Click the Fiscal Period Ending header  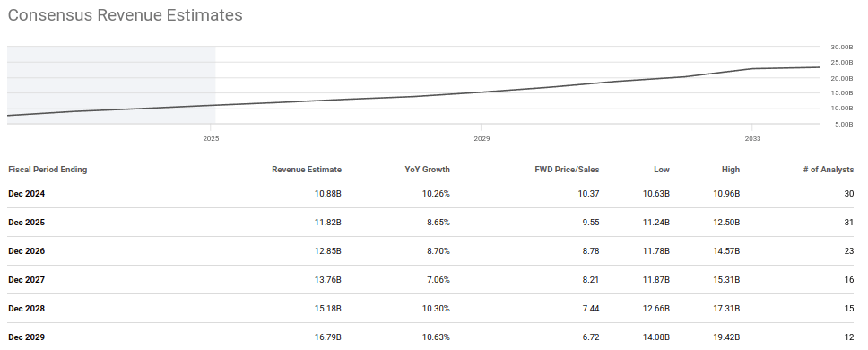pos(48,170)
